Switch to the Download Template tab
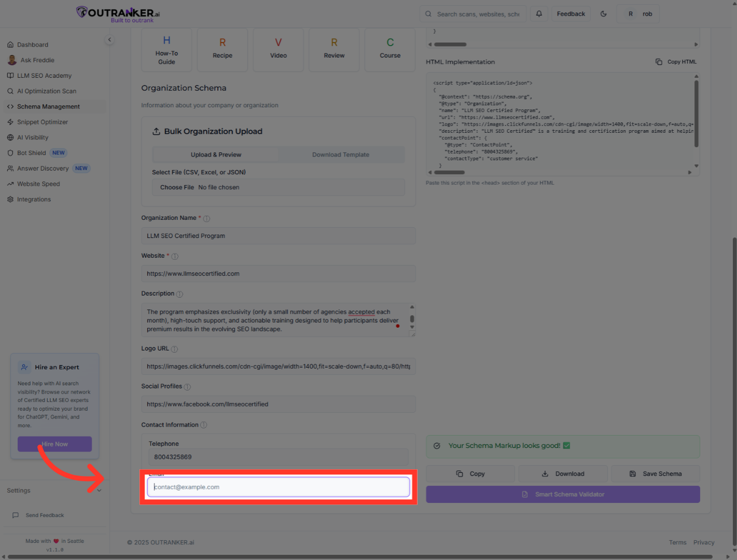 point(341,155)
